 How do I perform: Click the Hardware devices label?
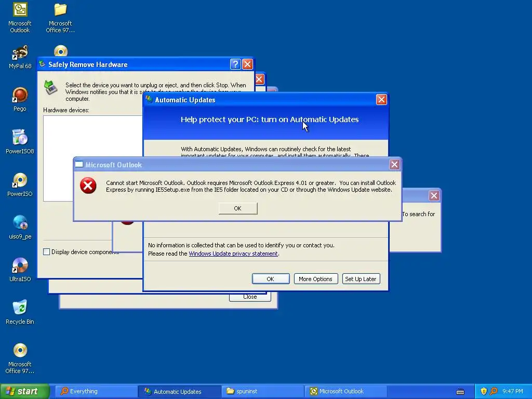click(66, 110)
